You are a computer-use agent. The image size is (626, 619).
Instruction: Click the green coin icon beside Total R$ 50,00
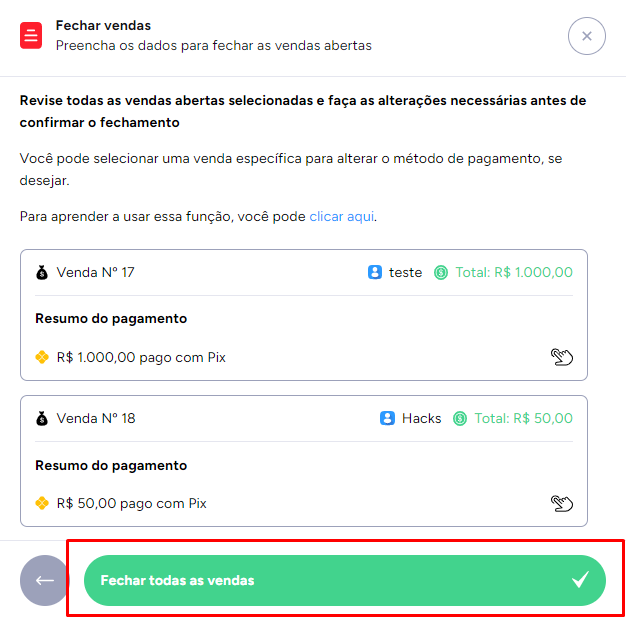460,418
